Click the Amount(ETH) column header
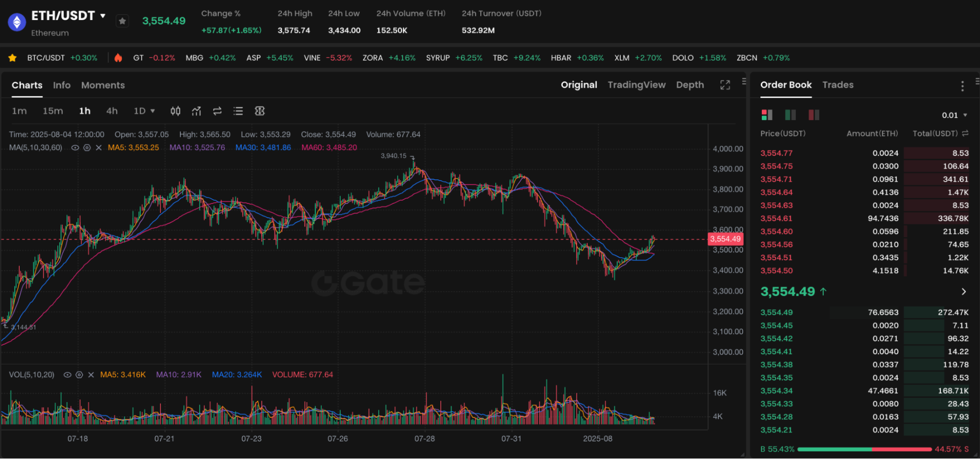Viewport: 980px width, 459px height. [873, 133]
